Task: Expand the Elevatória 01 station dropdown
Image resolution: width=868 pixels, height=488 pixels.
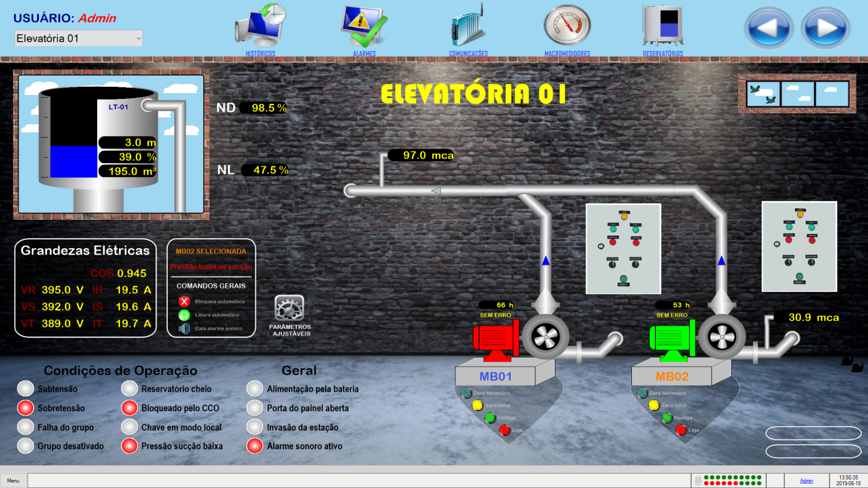Action: coord(138,39)
